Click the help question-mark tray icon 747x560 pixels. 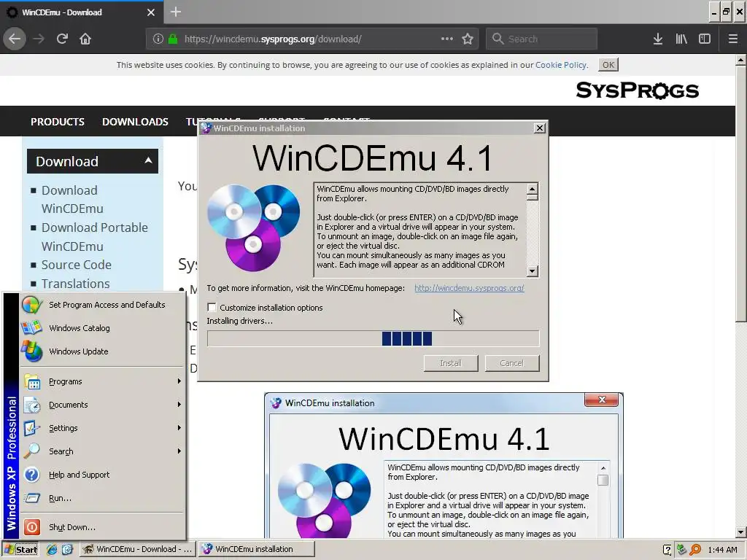tap(667, 550)
